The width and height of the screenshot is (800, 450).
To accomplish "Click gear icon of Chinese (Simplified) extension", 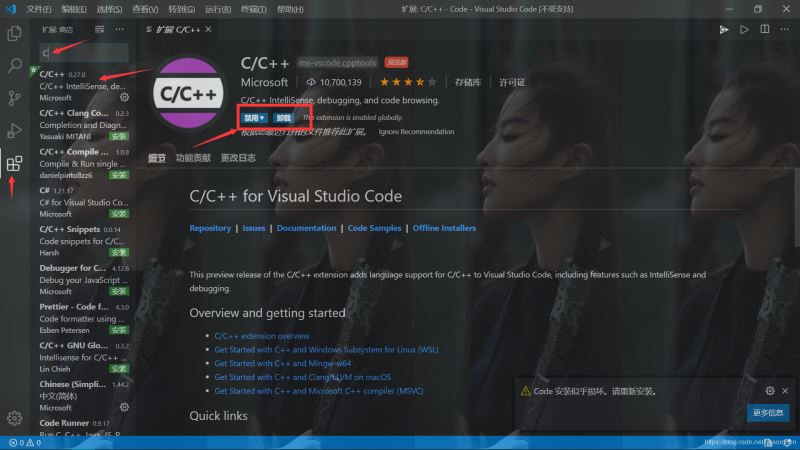I will point(124,407).
